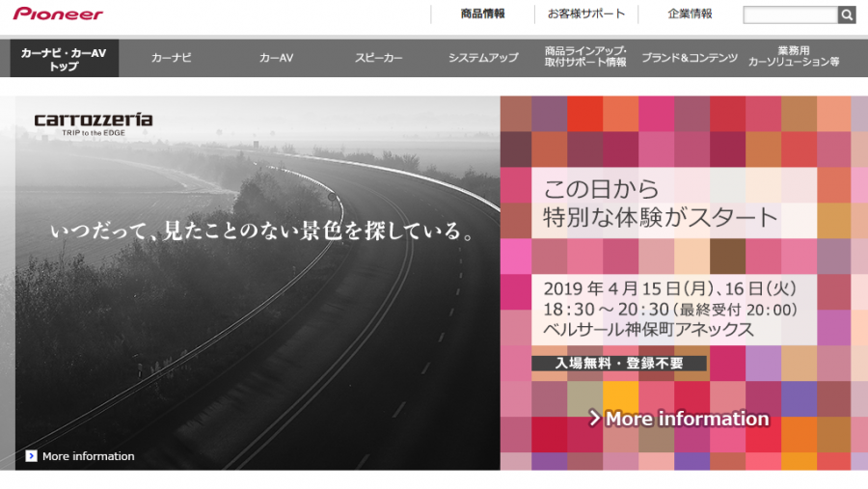868x489 pixels.
Task: Open the スピーカー navigation tab
Action: coord(379,59)
